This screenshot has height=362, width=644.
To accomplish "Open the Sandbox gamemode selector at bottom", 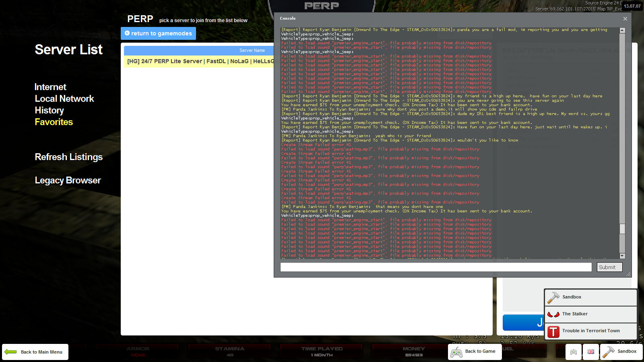I will [x=621, y=352].
